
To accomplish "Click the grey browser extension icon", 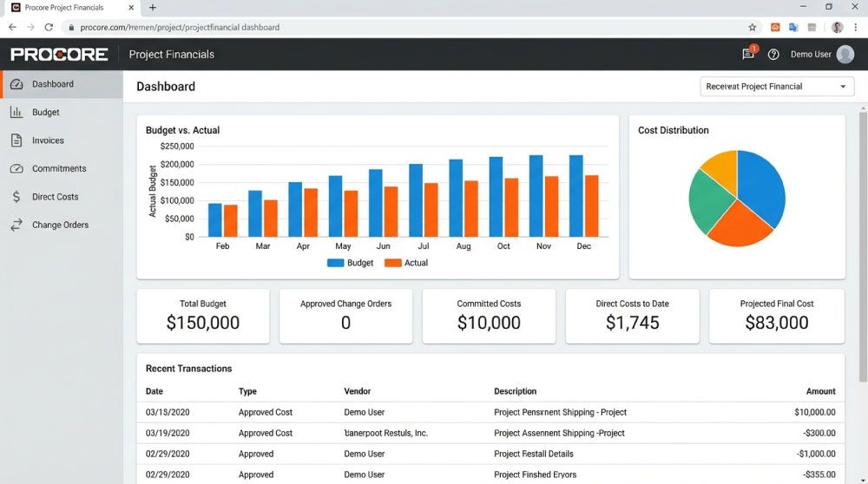I will (812, 27).
